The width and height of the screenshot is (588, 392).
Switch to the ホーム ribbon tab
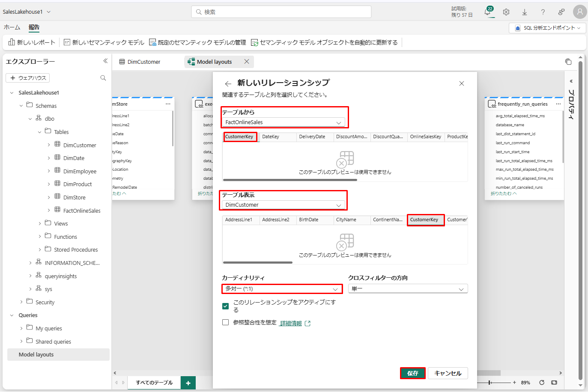(x=12, y=27)
